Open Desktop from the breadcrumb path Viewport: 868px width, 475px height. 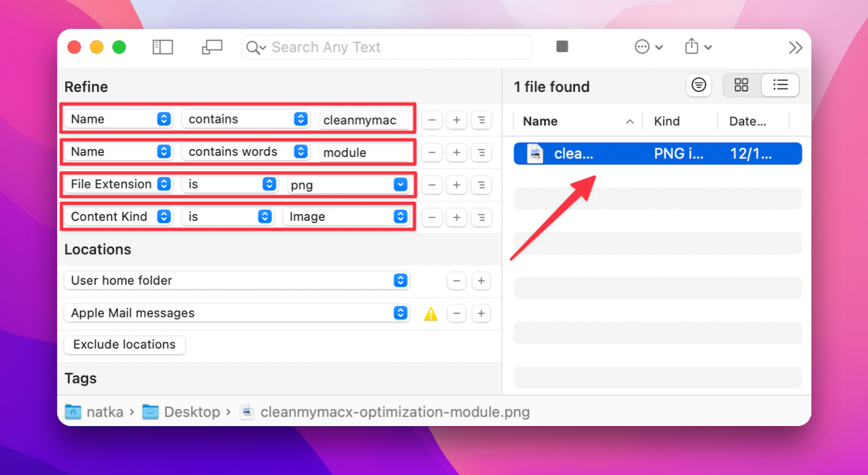point(192,411)
